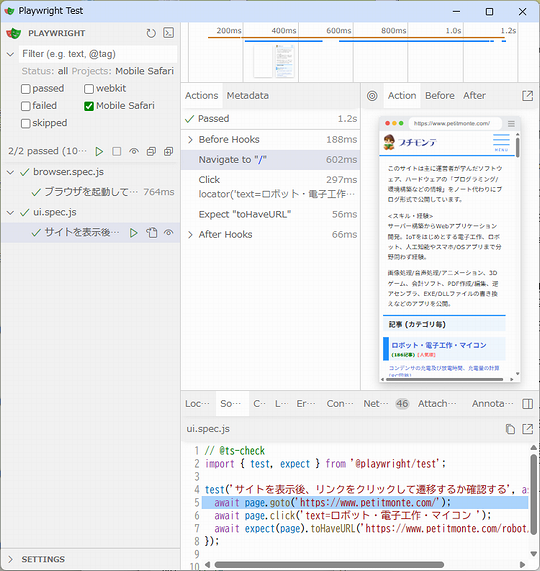Screen dimensions: 540x571
Task: Select the Expect "toHaveURL" action
Action: [x=271, y=214]
